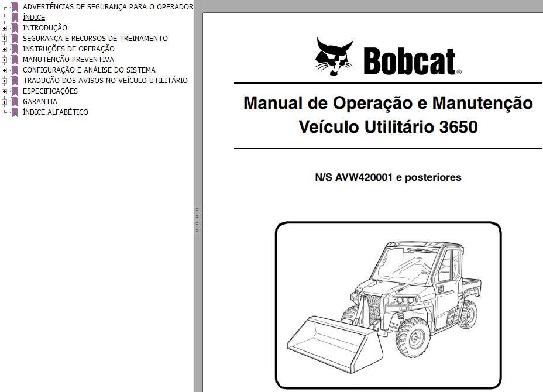The width and height of the screenshot is (543, 392).
Task: Open SEGURANÇA E RECURSOS DE TREINAMENTO bookmark
Action: click(95, 39)
